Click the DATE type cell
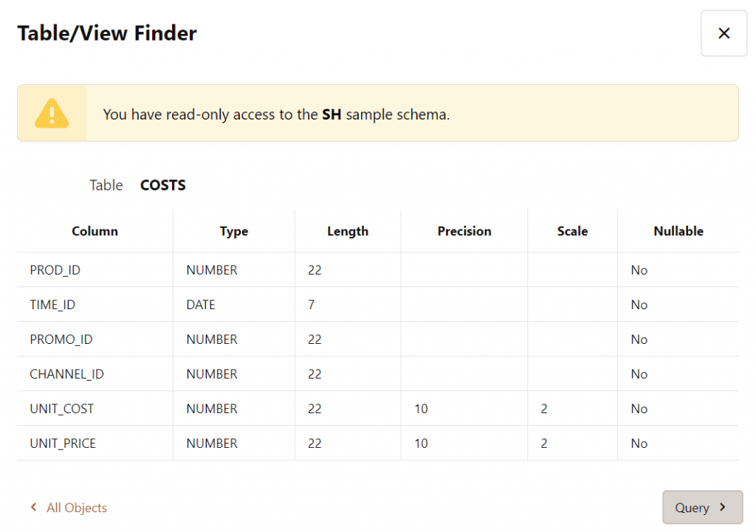756x532 pixels. tap(201, 305)
